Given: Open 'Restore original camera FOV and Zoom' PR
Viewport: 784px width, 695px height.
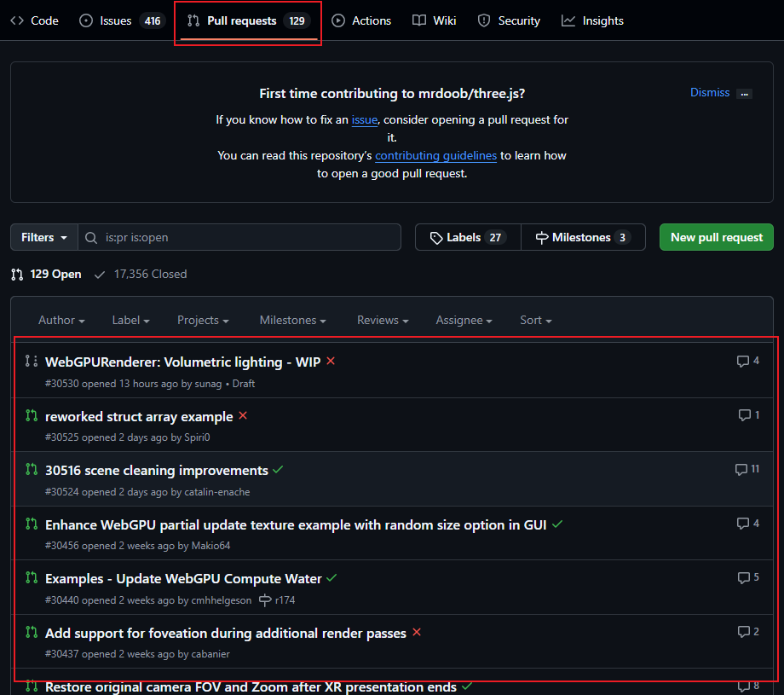Looking at the screenshot, I should click(x=251, y=687).
